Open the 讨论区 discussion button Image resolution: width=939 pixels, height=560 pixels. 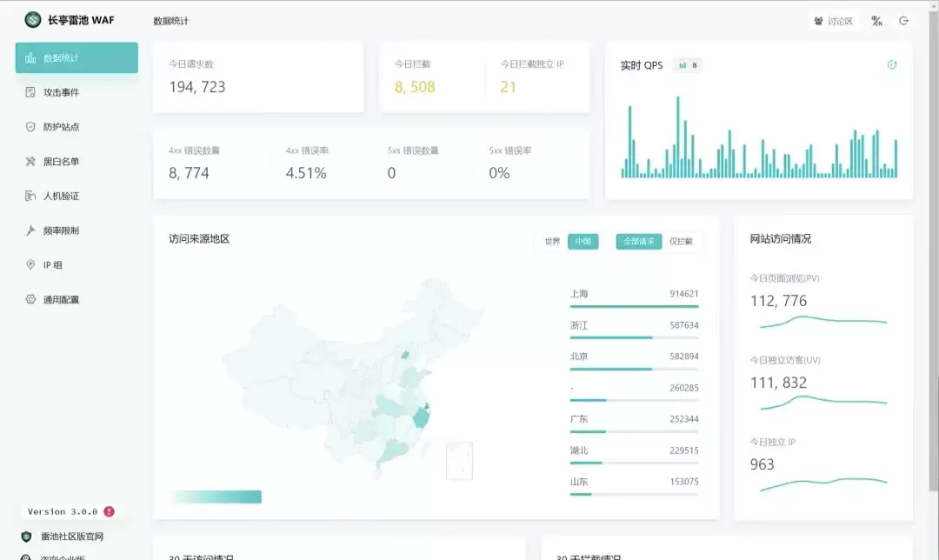tap(833, 21)
